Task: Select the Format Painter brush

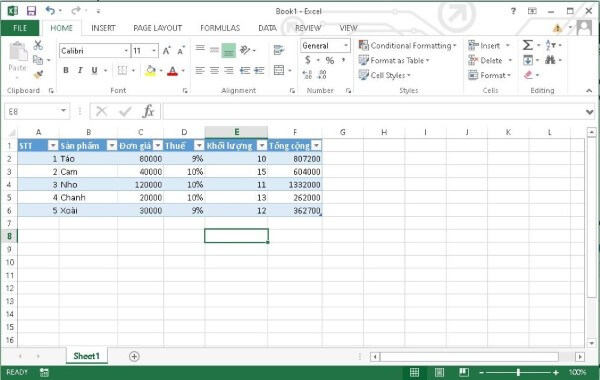Action: tap(38, 74)
